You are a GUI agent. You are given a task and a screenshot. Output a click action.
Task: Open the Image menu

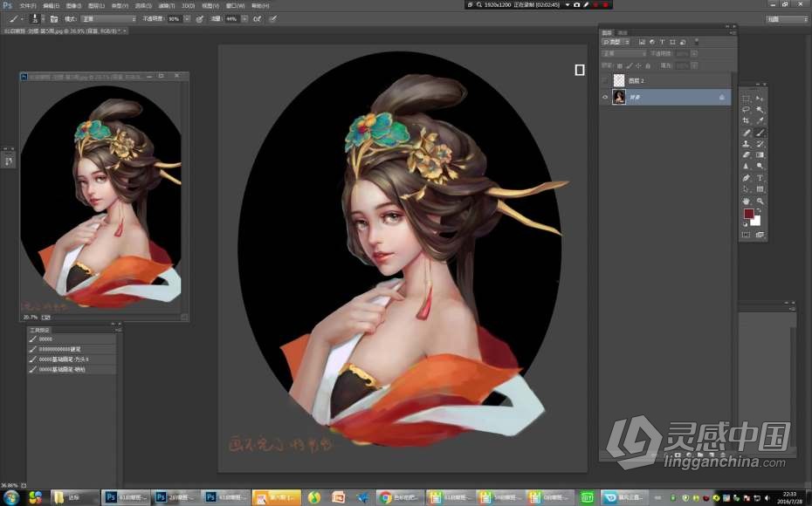(x=73, y=6)
